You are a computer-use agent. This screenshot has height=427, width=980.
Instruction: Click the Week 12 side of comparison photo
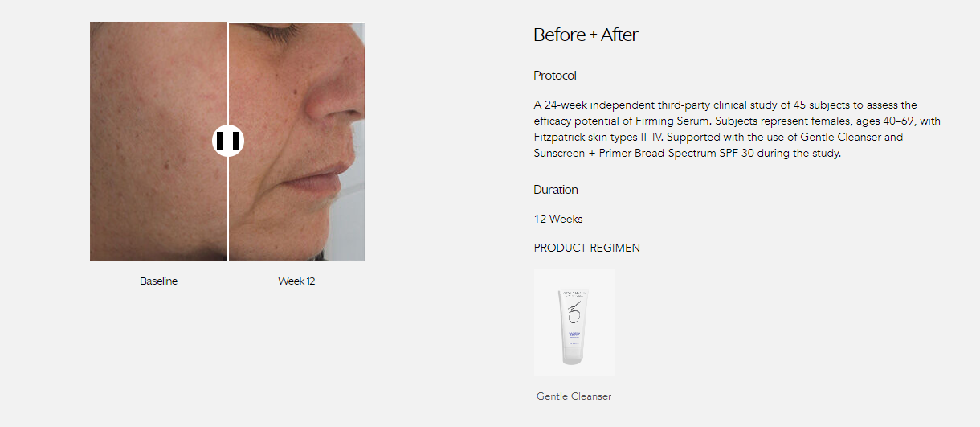click(297, 142)
